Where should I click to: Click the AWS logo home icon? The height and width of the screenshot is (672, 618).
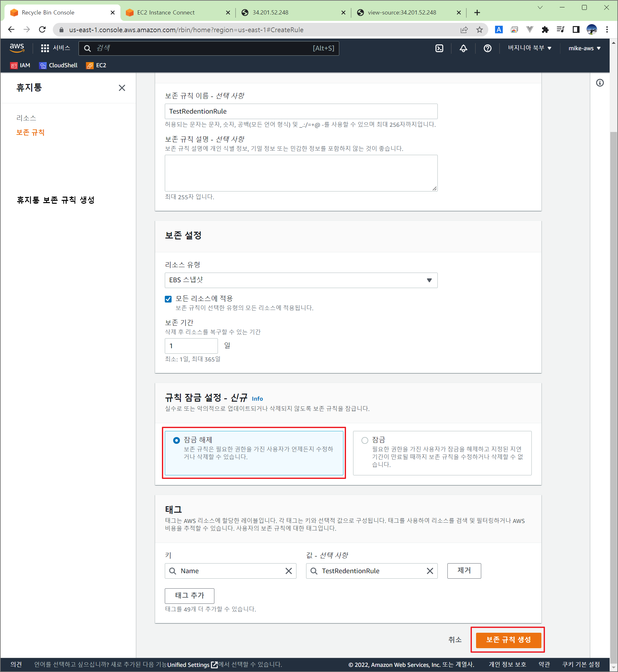(17, 48)
